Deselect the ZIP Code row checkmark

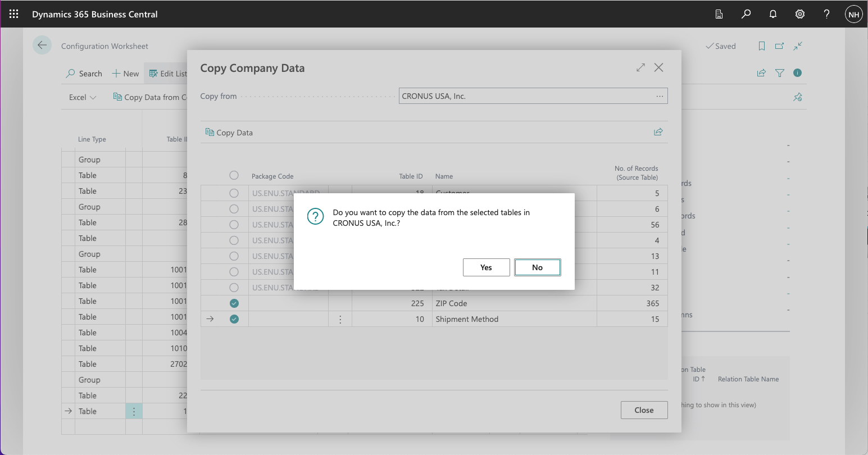coord(234,303)
